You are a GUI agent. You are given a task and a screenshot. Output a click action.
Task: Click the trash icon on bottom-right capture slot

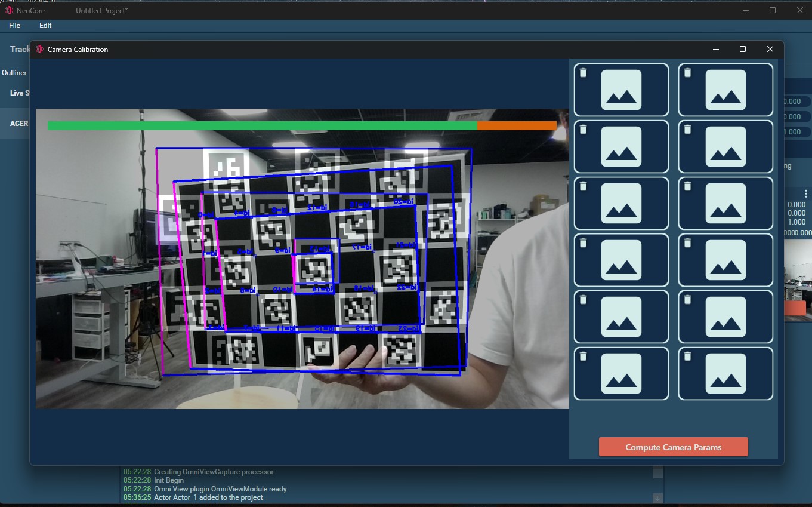(687, 357)
